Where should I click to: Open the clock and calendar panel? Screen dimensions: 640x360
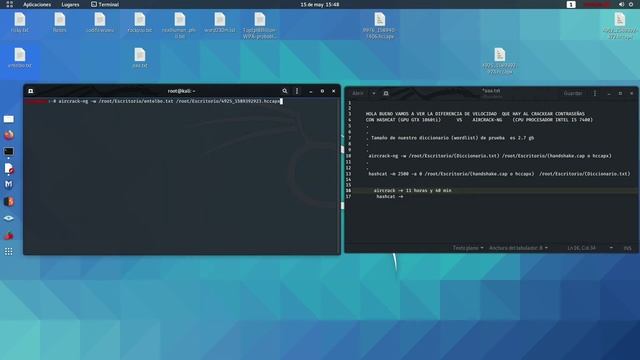[320, 4]
